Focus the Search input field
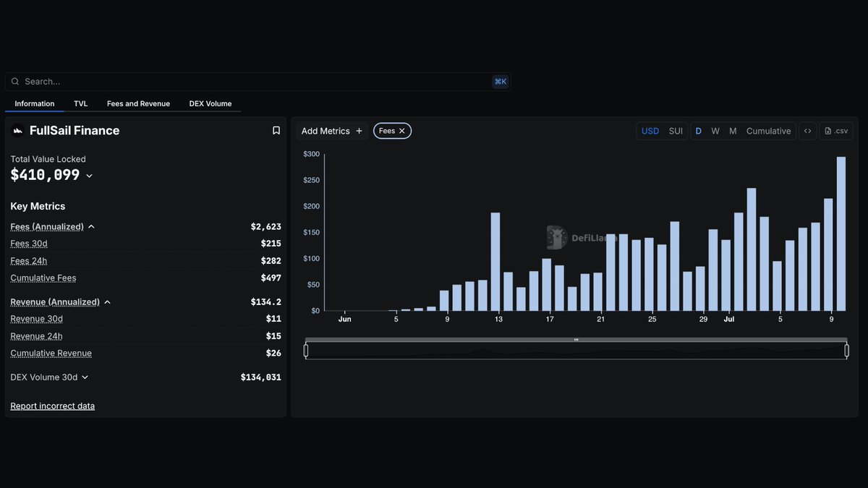868x488 pixels. 257,82
